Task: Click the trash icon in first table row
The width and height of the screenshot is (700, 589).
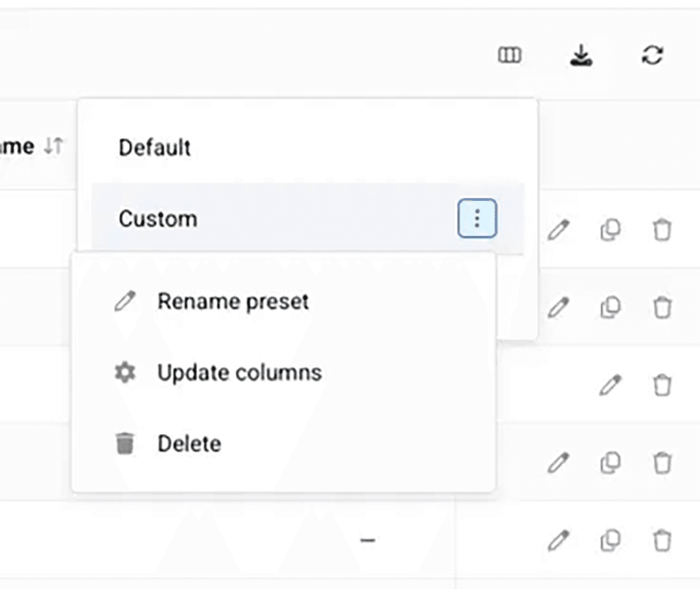Action: (662, 230)
